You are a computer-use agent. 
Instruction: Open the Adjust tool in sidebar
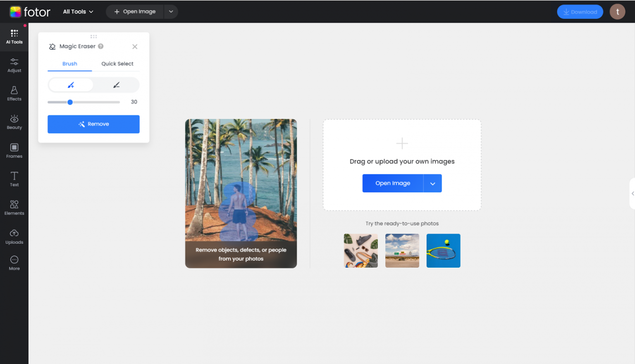pos(14,65)
